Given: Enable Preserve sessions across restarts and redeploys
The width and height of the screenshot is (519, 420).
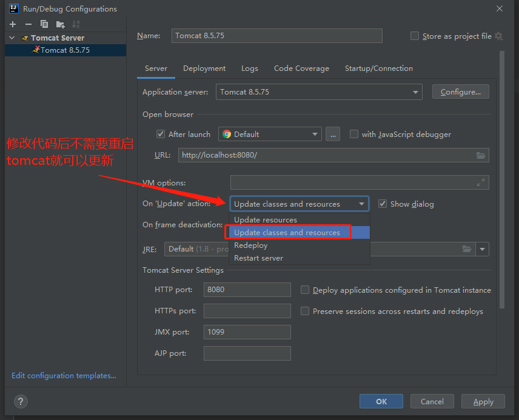Looking at the screenshot, I should (x=305, y=311).
